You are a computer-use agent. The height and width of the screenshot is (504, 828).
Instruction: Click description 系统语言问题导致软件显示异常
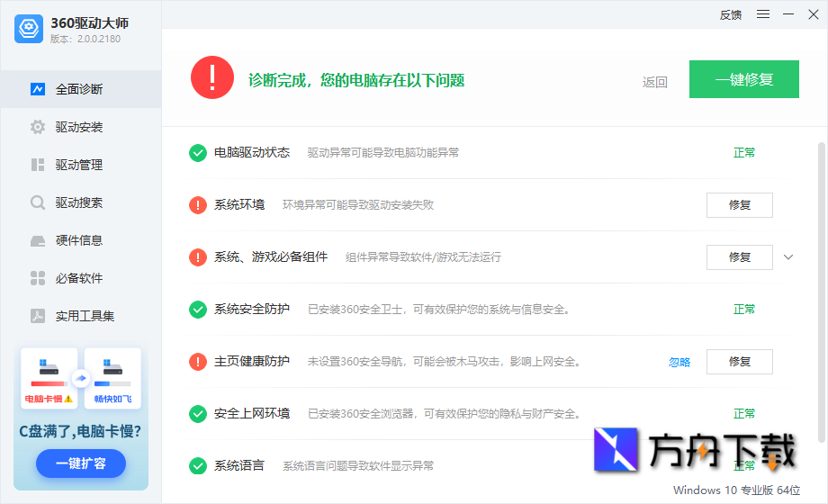(x=358, y=466)
